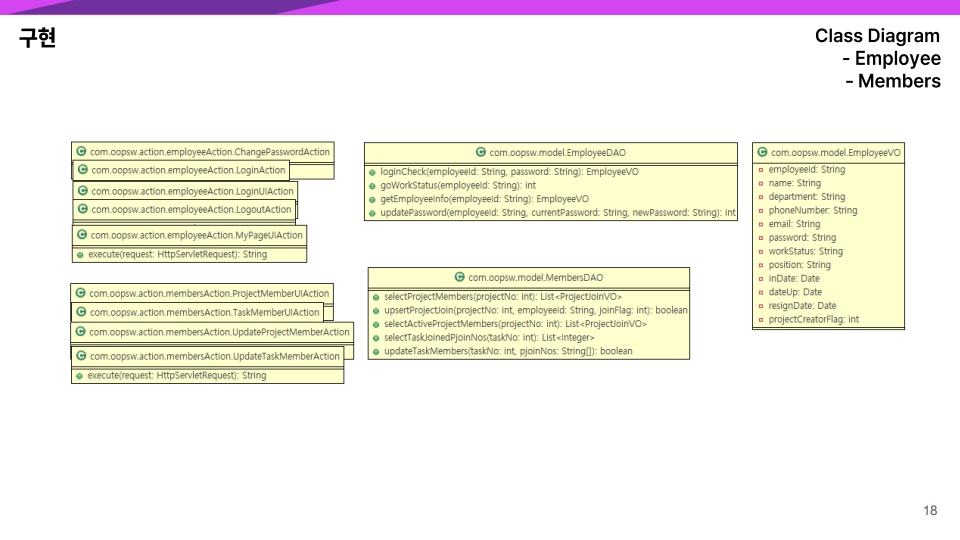Click the class icon beside EmployeeVO
The width and height of the screenshot is (960, 540).
point(762,152)
